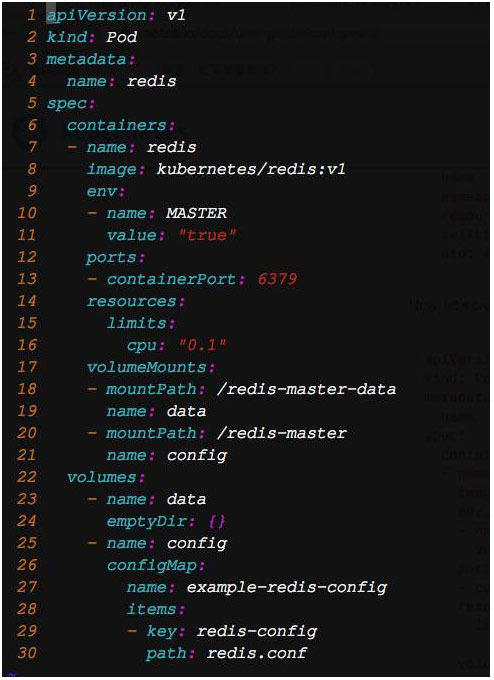Click the image value kubernetes/redis:v1
Screen dimensions: 494x680
(x=251, y=169)
